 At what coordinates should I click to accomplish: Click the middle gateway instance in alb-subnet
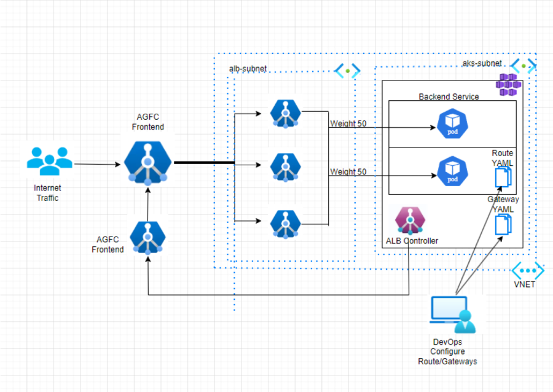click(x=284, y=167)
